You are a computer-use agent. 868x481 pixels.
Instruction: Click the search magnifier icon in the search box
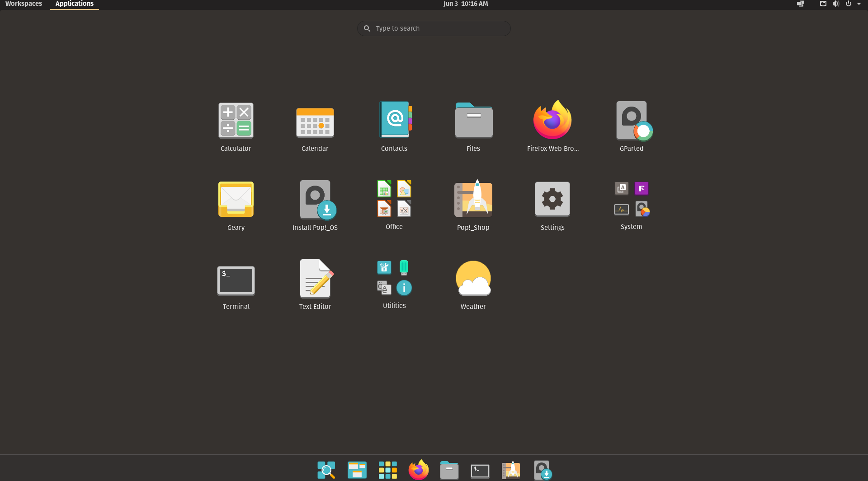click(367, 28)
